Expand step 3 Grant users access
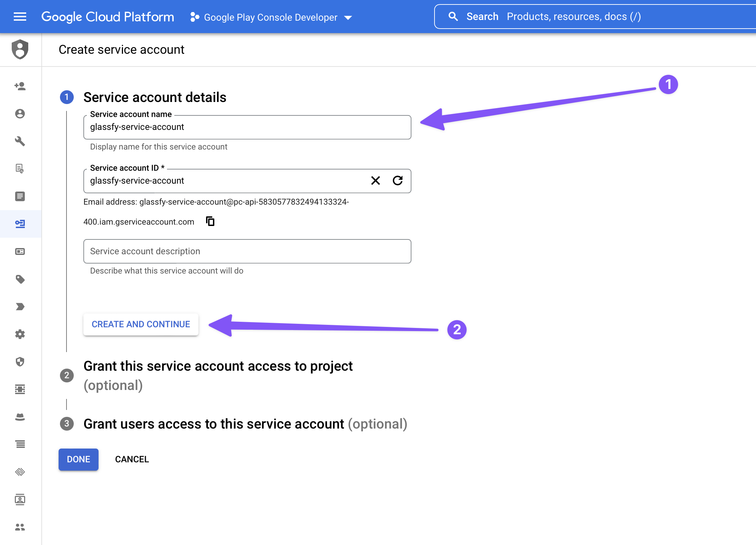Image resolution: width=756 pixels, height=545 pixels. point(245,424)
